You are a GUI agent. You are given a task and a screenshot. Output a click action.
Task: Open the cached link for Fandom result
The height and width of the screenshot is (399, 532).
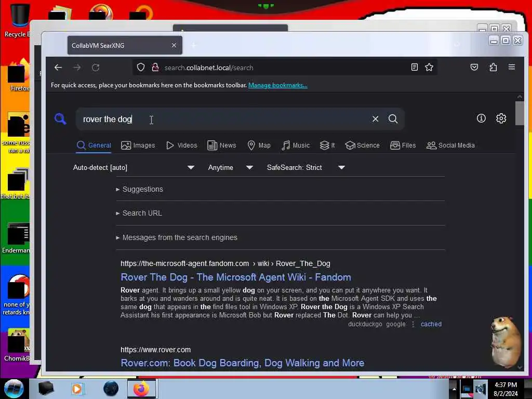431,324
